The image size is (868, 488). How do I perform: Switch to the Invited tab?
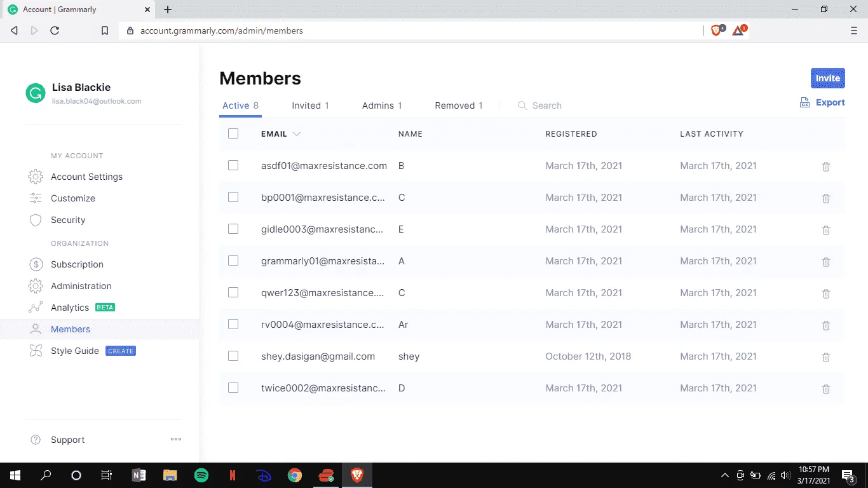tap(310, 105)
